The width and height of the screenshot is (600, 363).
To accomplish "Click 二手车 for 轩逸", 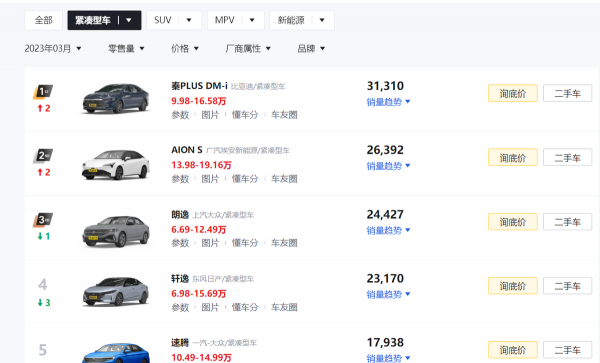I will pos(567,286).
